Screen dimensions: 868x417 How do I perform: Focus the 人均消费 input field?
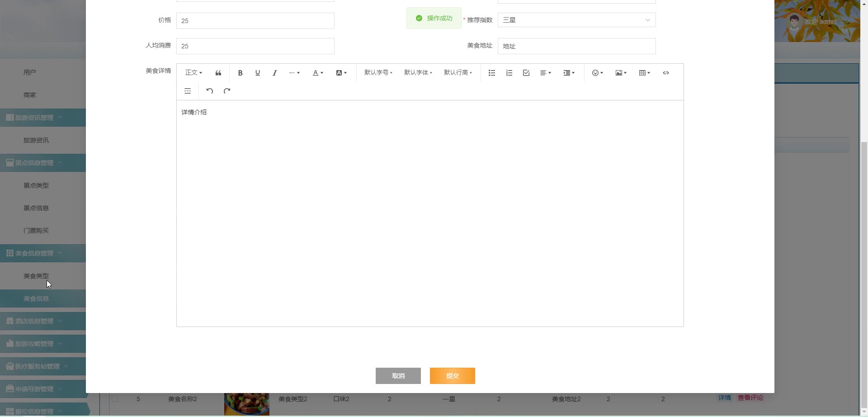coord(255,46)
